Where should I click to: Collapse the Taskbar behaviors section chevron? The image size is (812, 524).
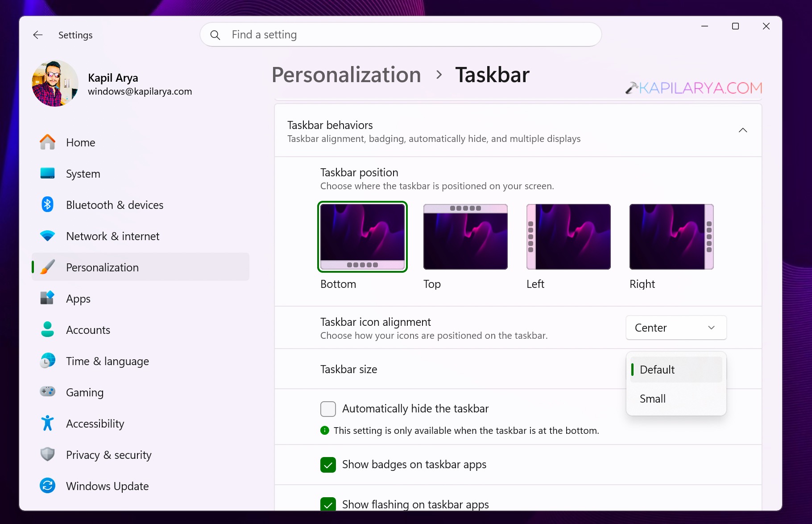(743, 130)
